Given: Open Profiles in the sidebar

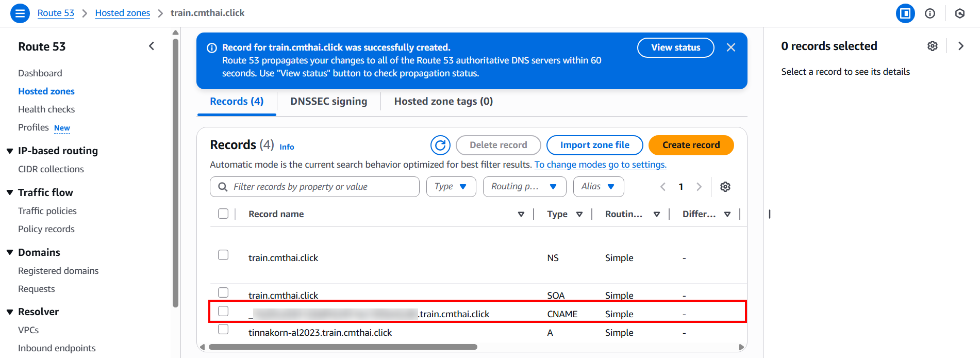Looking at the screenshot, I should coord(34,127).
